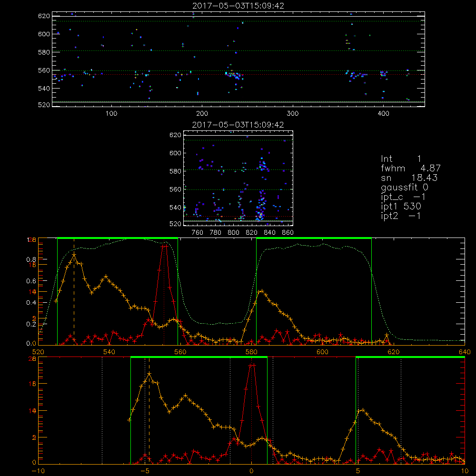Viewport: 476px width, 476px height.
Task: Click white y-axis label '0.4'
Action: pos(31,303)
